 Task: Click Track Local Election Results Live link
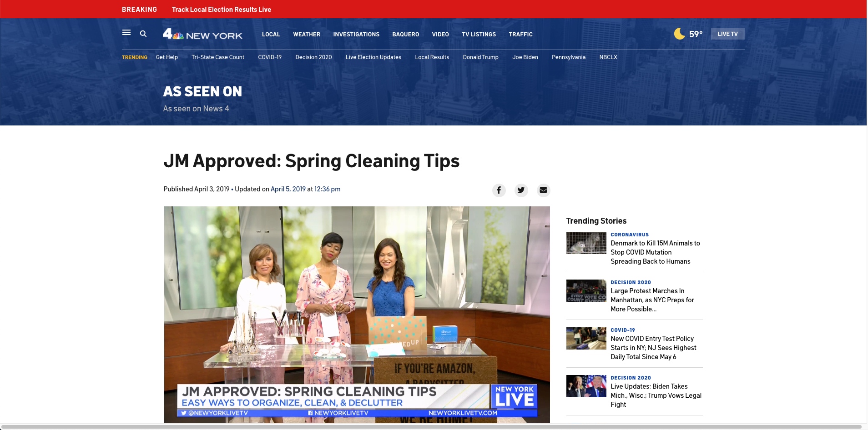pyautogui.click(x=221, y=10)
